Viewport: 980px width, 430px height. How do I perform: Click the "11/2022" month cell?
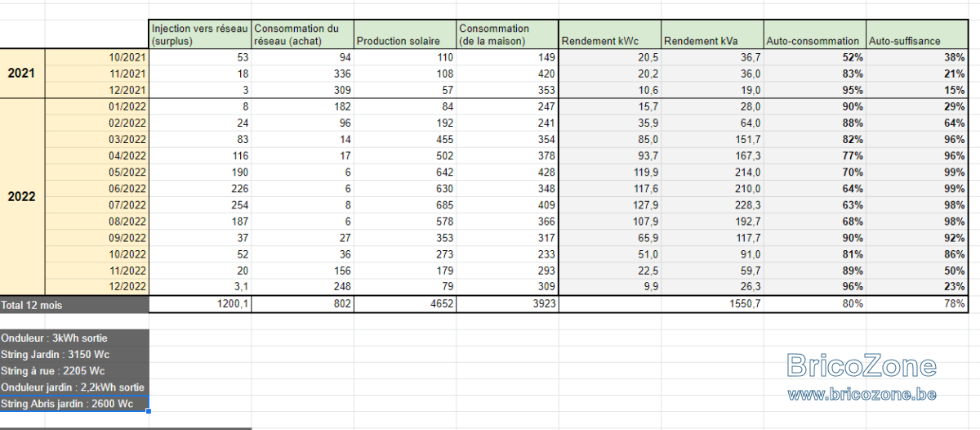pos(97,270)
